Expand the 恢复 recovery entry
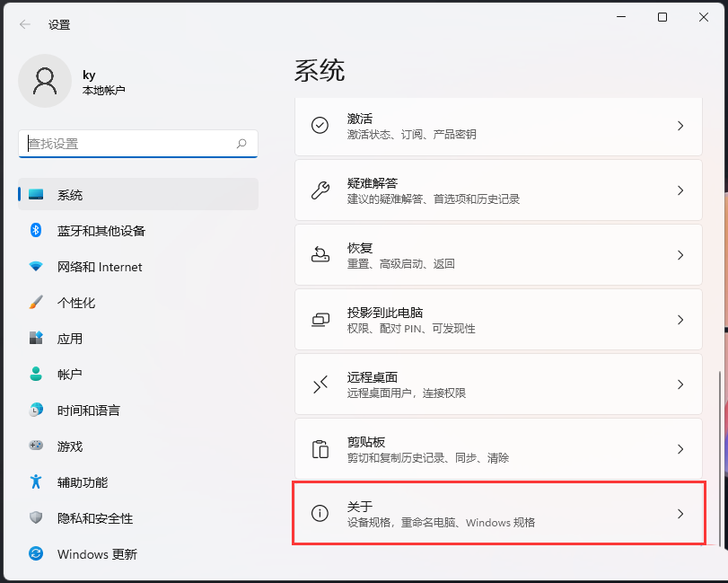This screenshot has width=728, height=583. [499, 255]
